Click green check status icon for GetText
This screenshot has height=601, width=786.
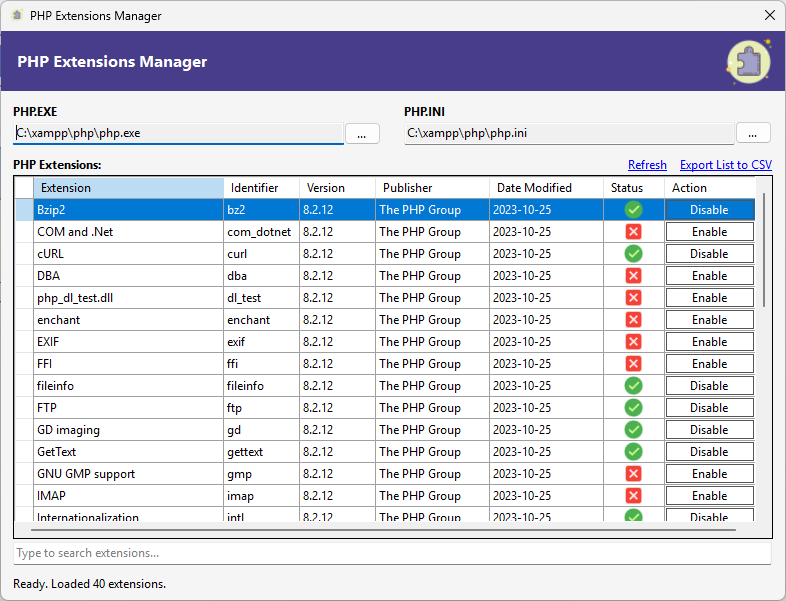[634, 452]
